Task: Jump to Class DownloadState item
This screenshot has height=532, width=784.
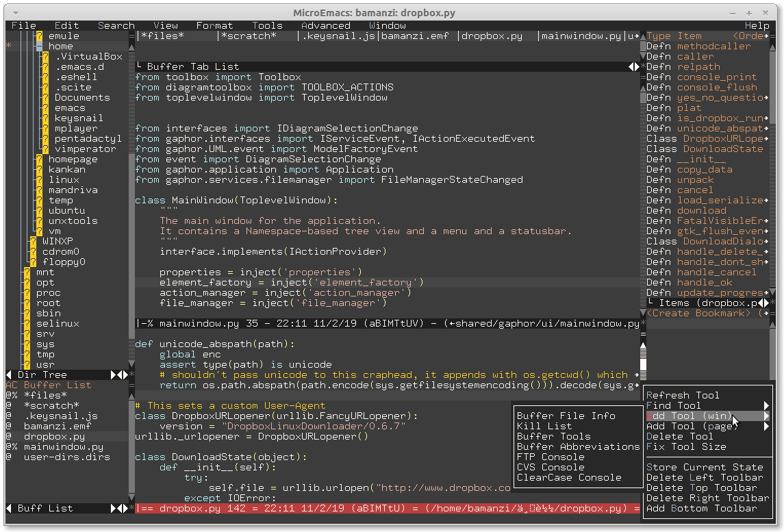Action: [x=705, y=149]
